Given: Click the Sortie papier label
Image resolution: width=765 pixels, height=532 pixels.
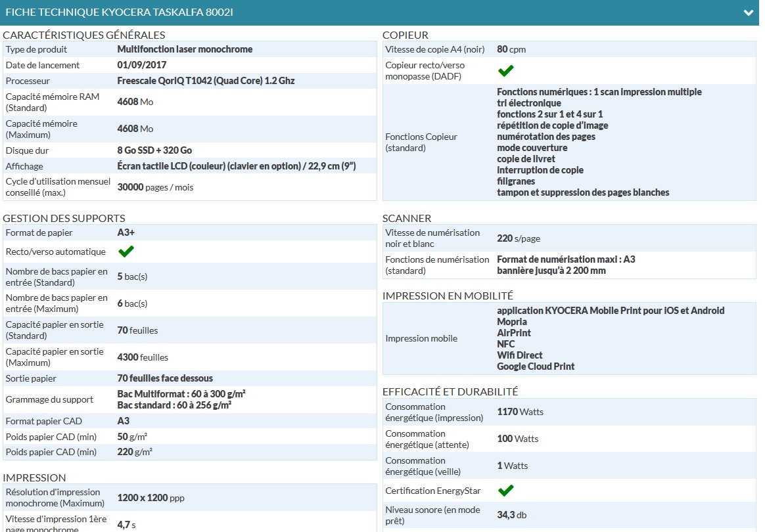Looking at the screenshot, I should (31, 378).
